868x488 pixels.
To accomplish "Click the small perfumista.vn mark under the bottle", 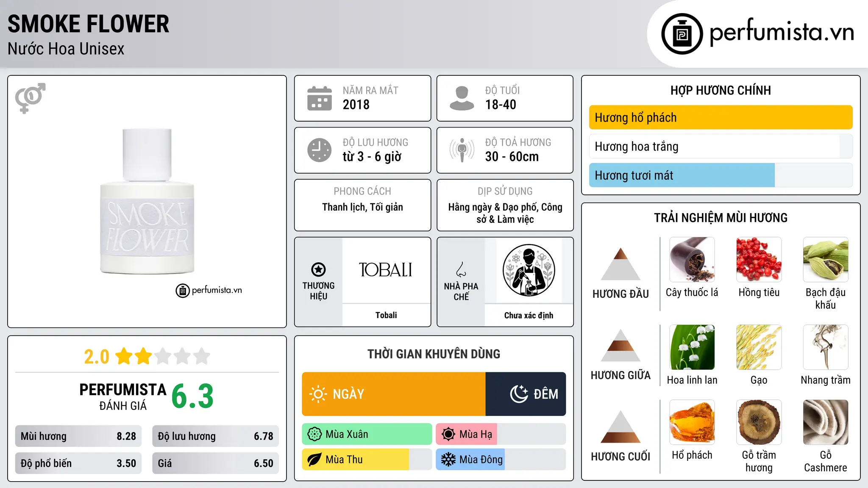I will pos(209,291).
